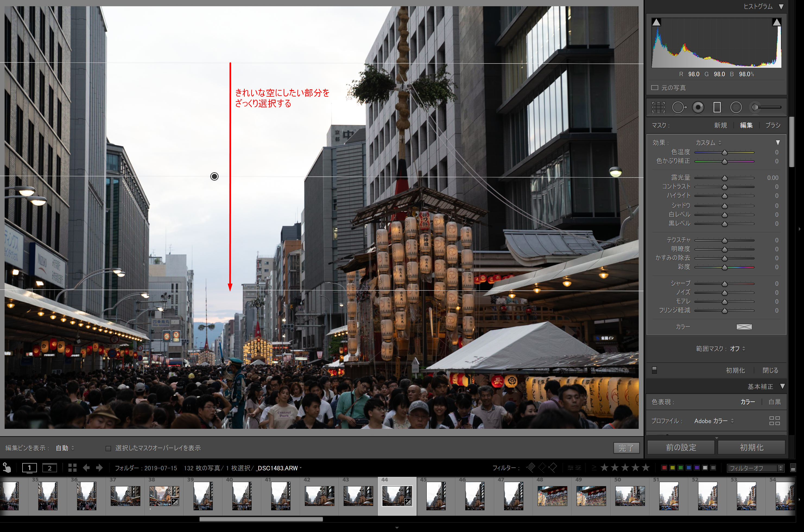Select the graduated filter edit pin
The height and width of the screenshot is (532, 804).
click(214, 176)
